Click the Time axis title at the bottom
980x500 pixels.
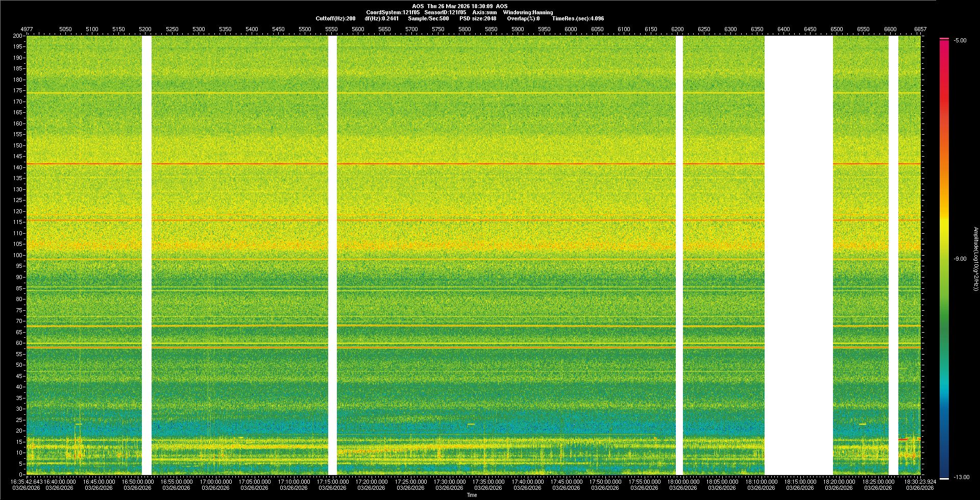point(472,495)
